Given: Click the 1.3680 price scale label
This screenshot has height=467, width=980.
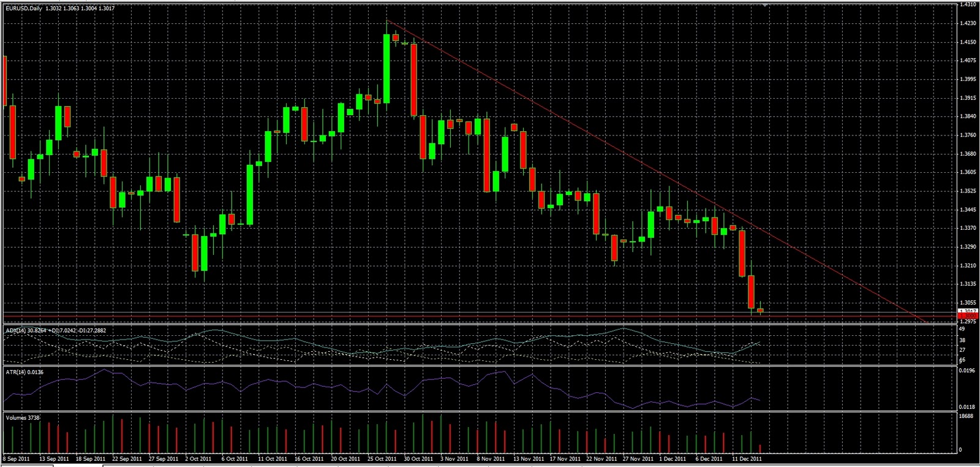Looking at the screenshot, I should pos(968,153).
